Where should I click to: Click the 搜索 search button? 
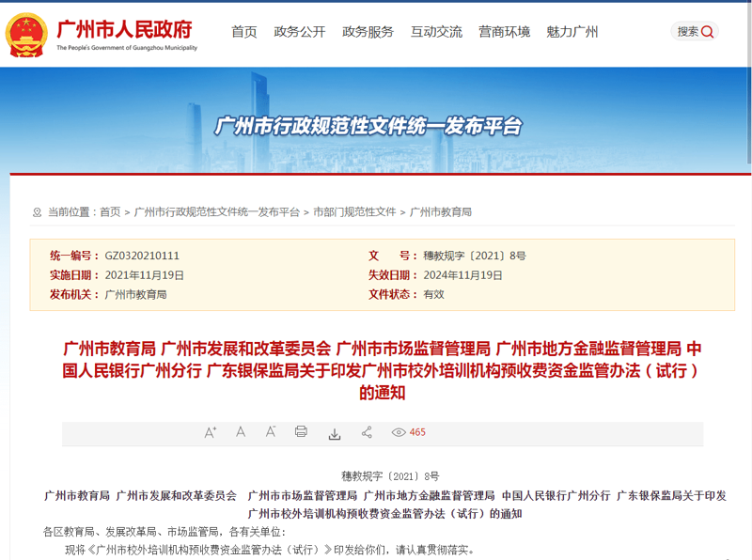coord(695,32)
